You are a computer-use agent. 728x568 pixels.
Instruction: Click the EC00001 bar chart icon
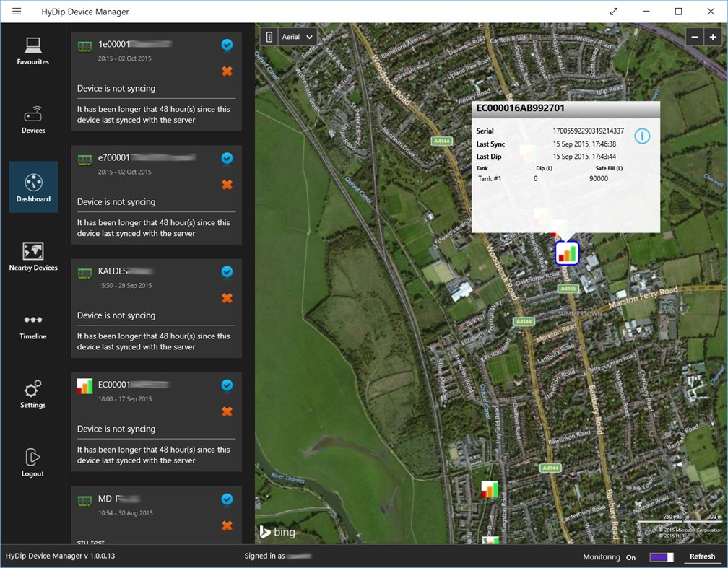coord(84,386)
